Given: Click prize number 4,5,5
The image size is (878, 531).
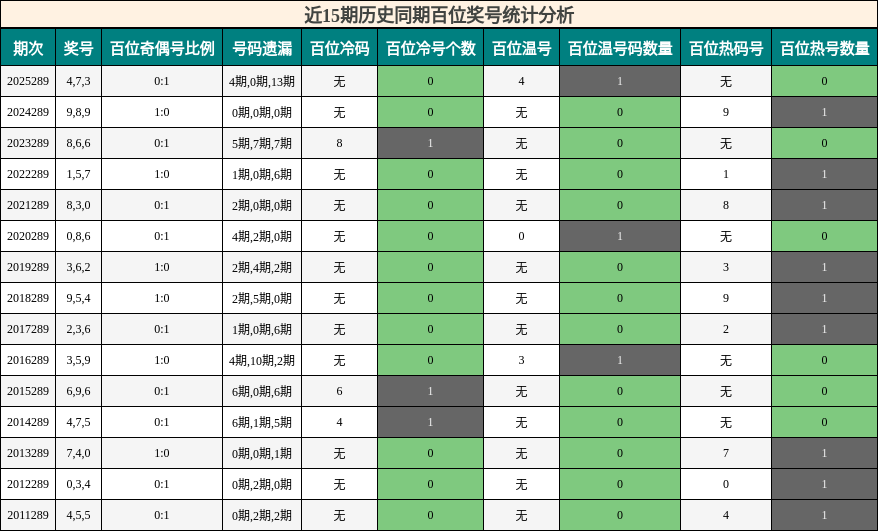Looking at the screenshot, I should coord(78,515).
